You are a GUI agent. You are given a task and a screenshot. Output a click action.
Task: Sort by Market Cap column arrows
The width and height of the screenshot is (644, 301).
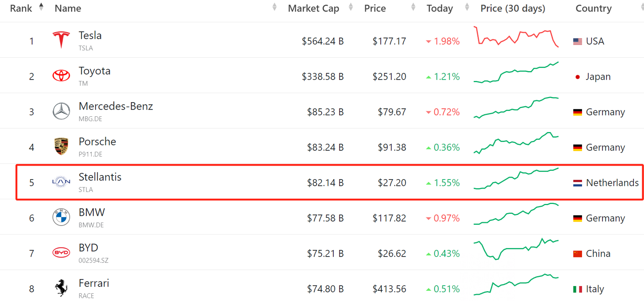351,7
